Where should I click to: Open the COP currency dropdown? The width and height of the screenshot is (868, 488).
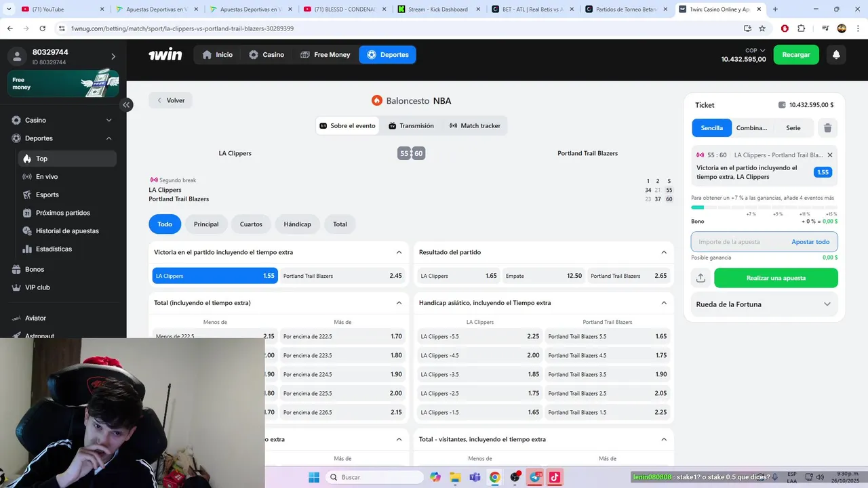pyautogui.click(x=755, y=50)
